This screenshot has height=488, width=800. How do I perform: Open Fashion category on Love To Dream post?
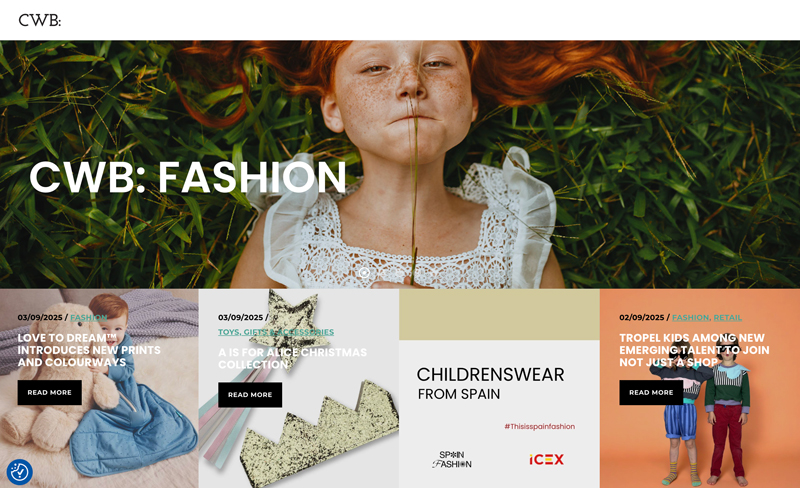coord(89,318)
